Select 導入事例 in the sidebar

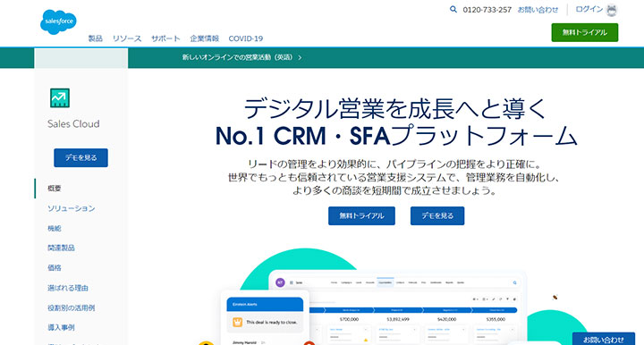pos(61,327)
